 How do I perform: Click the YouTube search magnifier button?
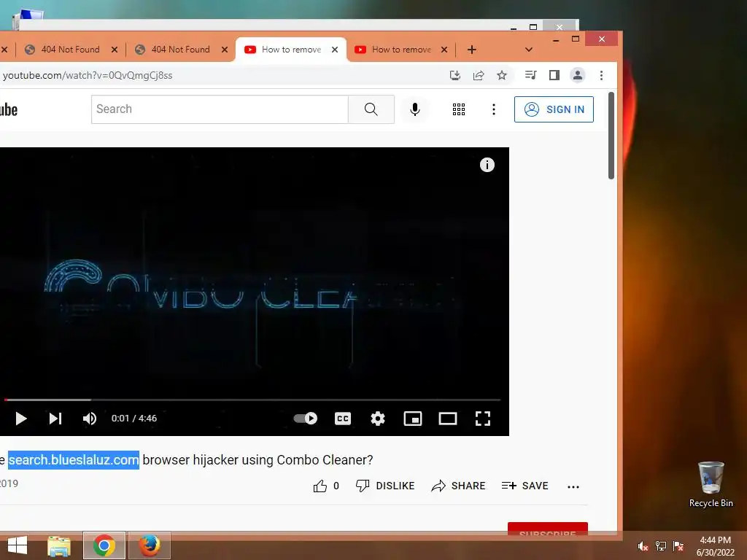click(371, 109)
